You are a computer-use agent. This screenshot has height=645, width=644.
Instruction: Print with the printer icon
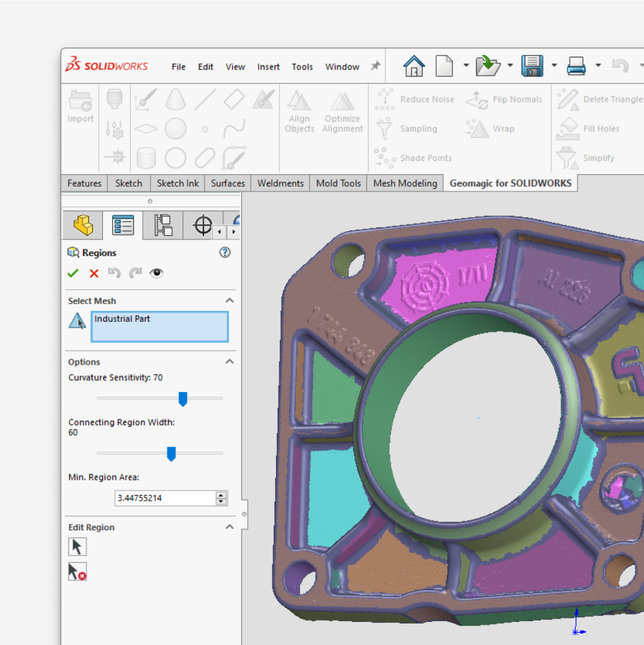(x=576, y=66)
